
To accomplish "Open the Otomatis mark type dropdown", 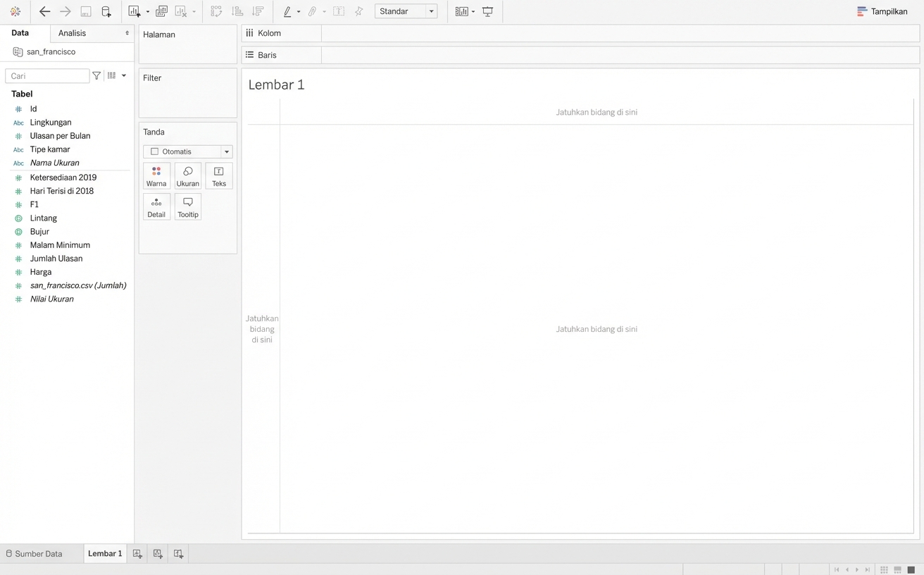I will tap(226, 151).
